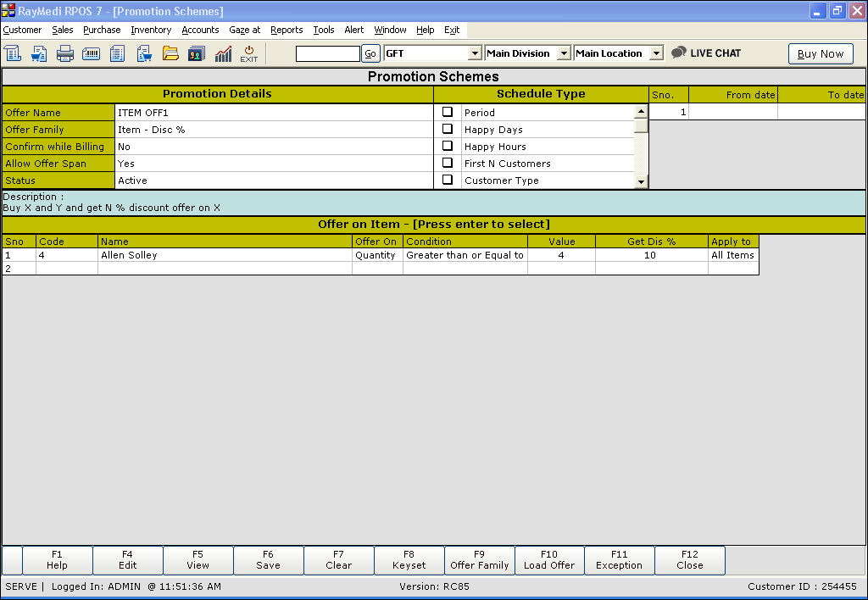Image resolution: width=868 pixels, height=600 pixels.
Task: Click the Greater than or Equal to cell
Action: 465,255
